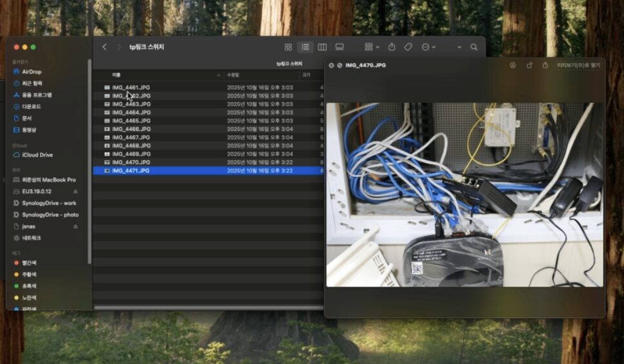Open the action (ellipsis) dropdown menu
Screen dimensions: 624x364
pos(428,47)
